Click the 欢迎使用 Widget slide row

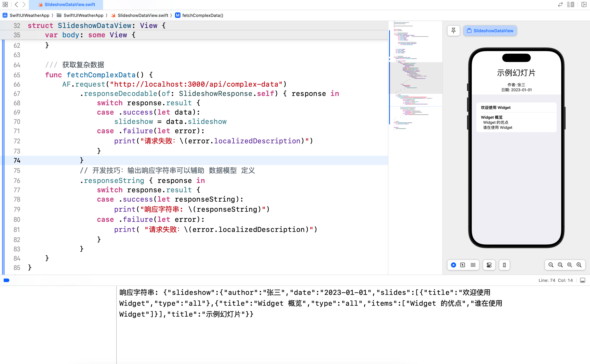(x=516, y=108)
